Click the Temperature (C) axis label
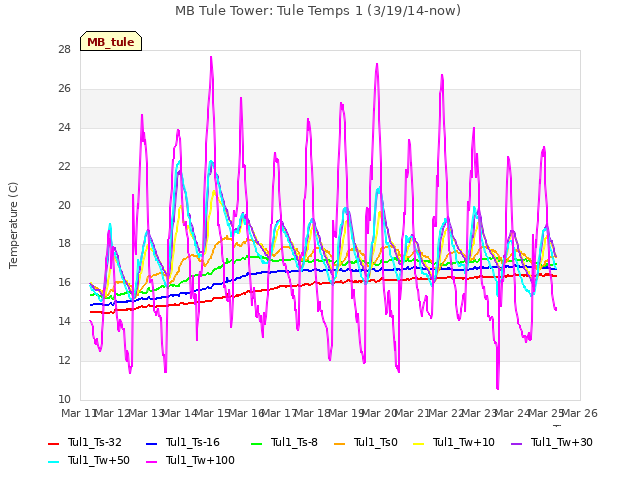The width and height of the screenshot is (640, 480). (13, 225)
